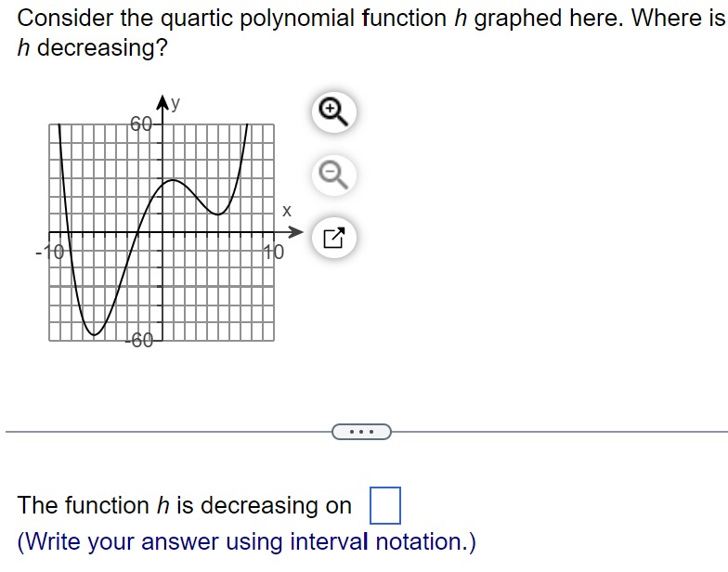Click the origin of the graph

[x=162, y=232]
